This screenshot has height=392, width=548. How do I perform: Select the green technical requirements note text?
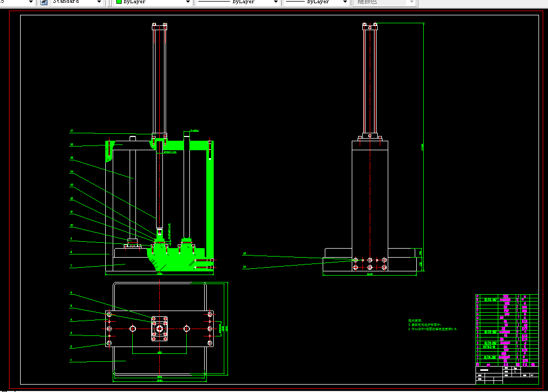pos(433,325)
